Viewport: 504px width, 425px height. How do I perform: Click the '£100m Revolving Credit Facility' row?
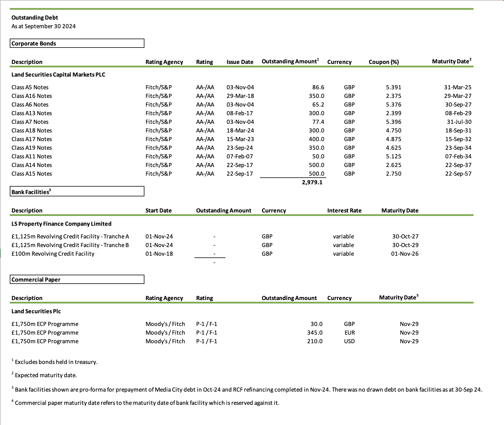tap(53, 254)
